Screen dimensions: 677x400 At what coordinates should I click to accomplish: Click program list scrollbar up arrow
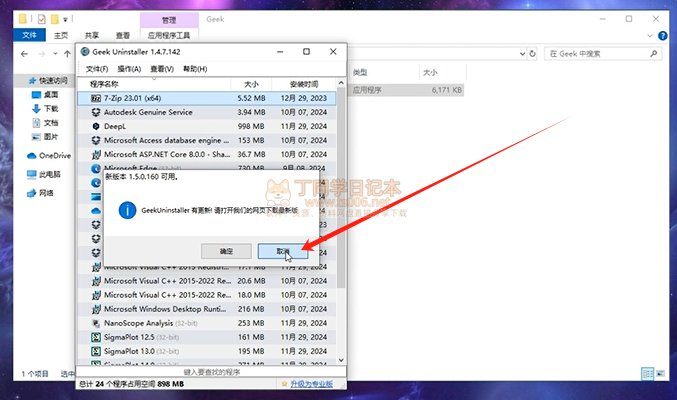pyautogui.click(x=341, y=83)
